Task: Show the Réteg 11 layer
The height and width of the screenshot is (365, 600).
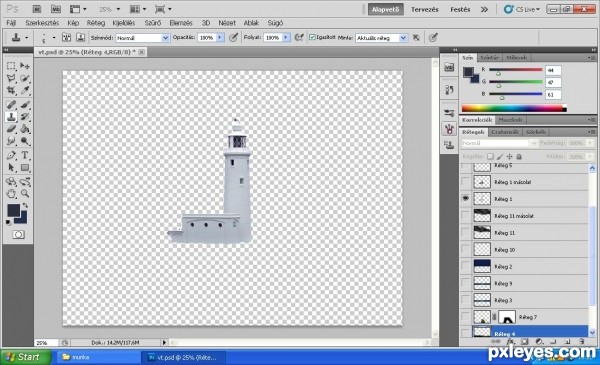Action: coord(465,232)
